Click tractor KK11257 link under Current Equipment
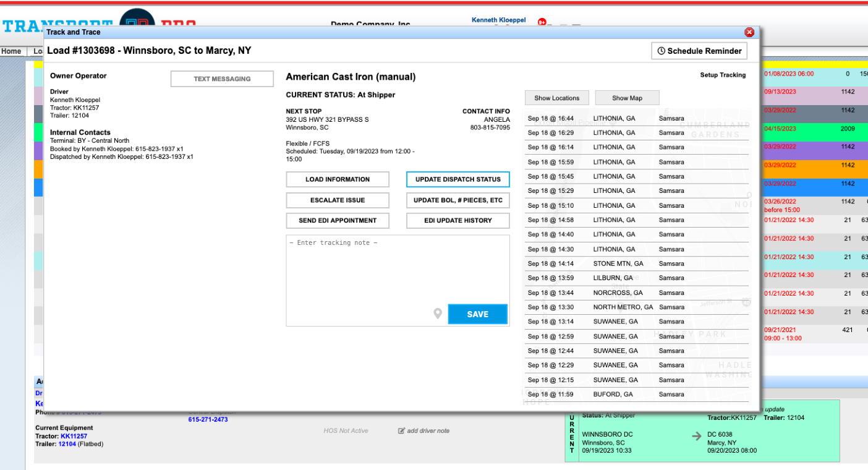 74,436
